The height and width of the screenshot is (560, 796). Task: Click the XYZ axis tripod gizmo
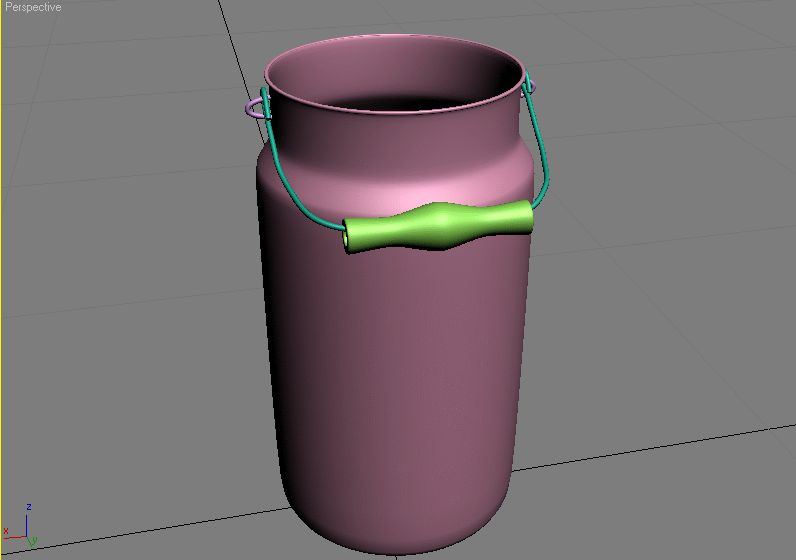(20, 525)
